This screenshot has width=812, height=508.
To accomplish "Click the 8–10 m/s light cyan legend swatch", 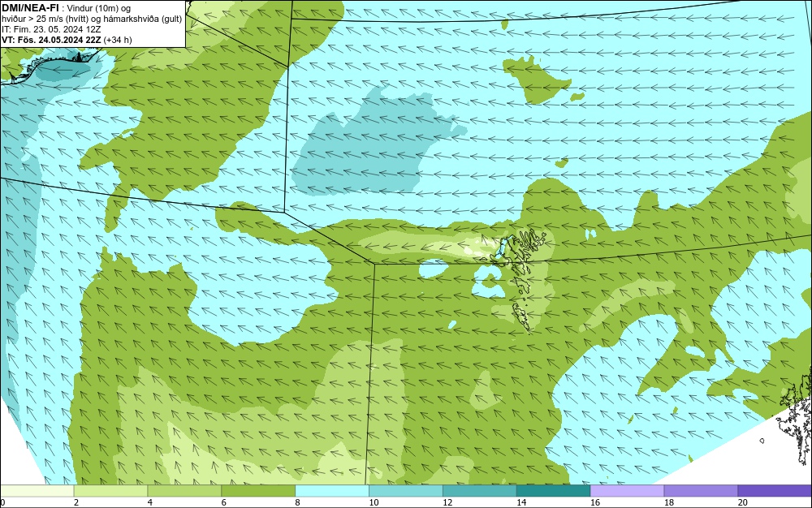I will click(x=332, y=491).
